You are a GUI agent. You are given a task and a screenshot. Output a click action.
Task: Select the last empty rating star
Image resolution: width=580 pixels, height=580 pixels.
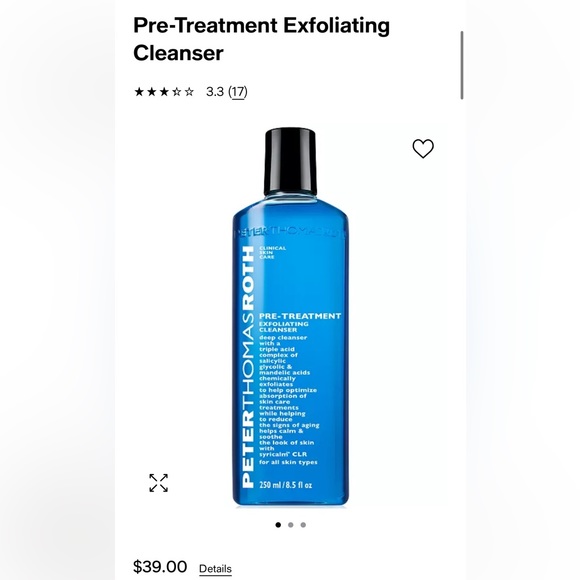[189, 91]
